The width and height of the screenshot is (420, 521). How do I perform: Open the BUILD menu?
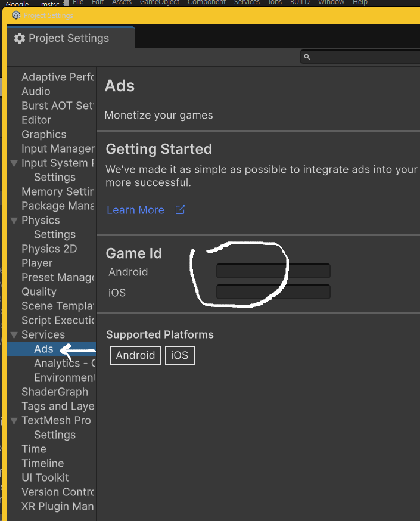tap(300, 2)
